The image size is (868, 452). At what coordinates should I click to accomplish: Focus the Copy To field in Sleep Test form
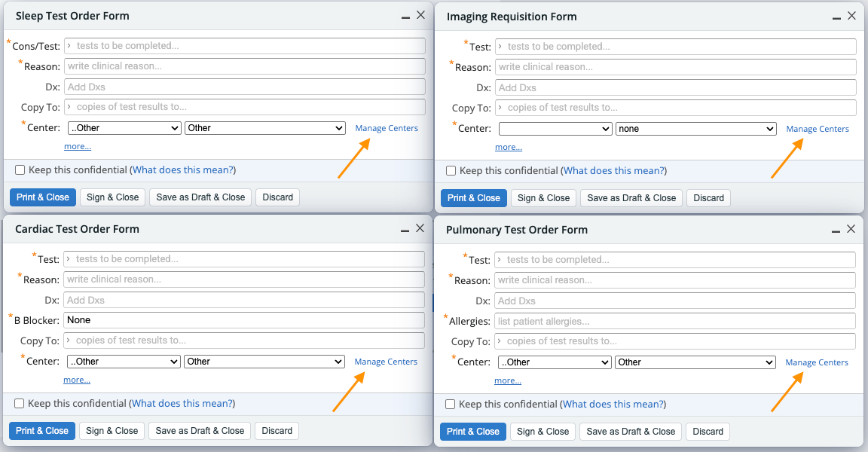pos(245,107)
